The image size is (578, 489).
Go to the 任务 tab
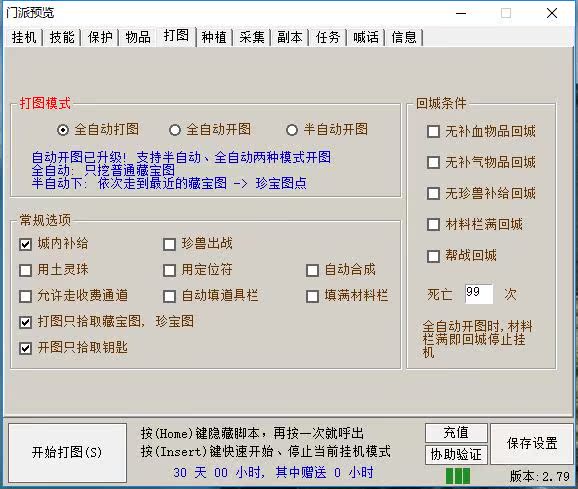[328, 37]
